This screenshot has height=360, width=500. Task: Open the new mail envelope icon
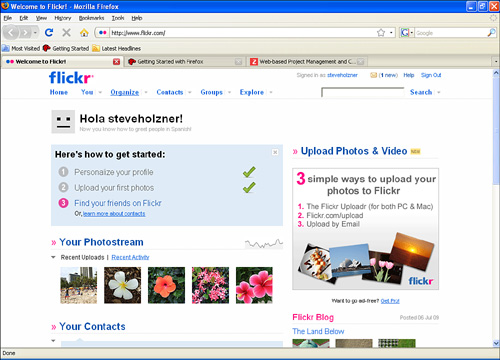tap(374, 75)
